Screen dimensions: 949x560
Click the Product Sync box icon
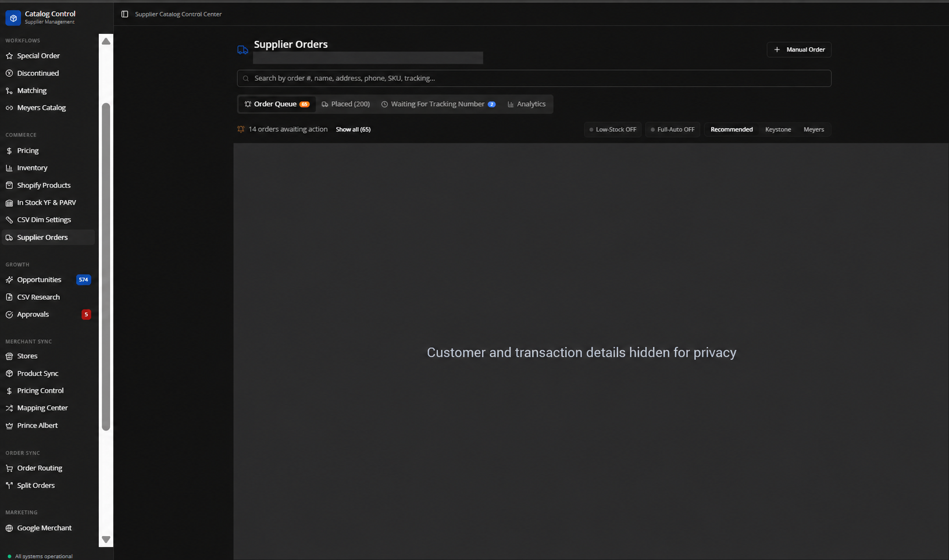pyautogui.click(x=9, y=373)
